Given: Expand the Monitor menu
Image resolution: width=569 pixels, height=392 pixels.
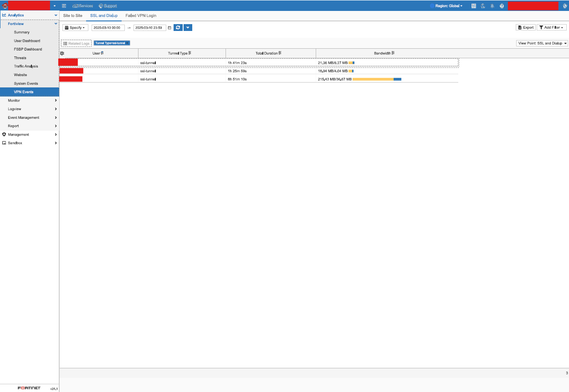Looking at the screenshot, I should (30, 100).
